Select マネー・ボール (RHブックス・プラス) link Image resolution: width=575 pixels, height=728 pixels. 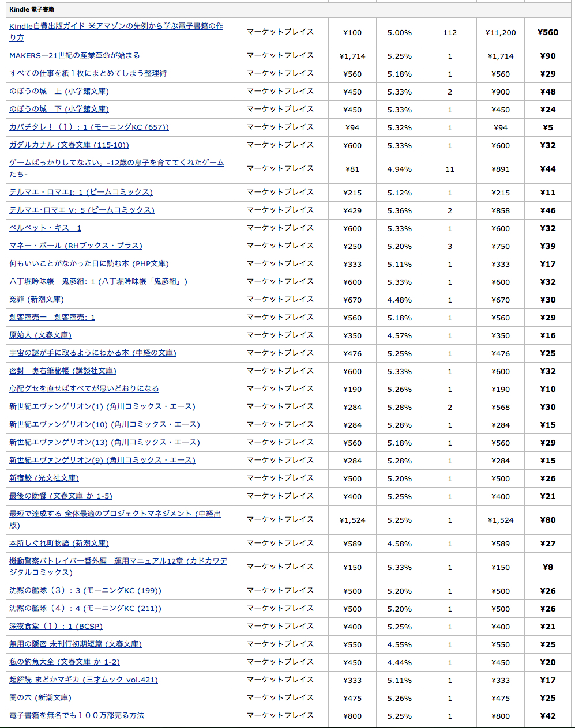76,246
